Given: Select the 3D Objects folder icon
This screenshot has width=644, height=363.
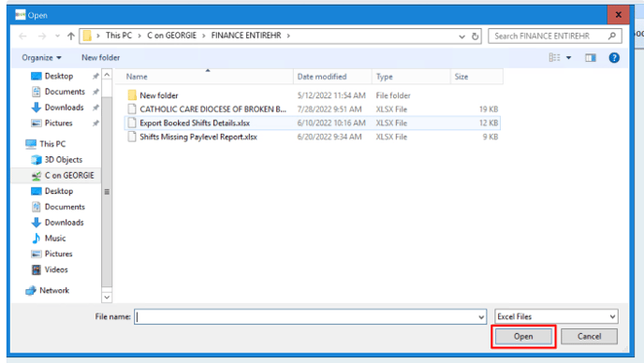Looking at the screenshot, I should (x=37, y=160).
